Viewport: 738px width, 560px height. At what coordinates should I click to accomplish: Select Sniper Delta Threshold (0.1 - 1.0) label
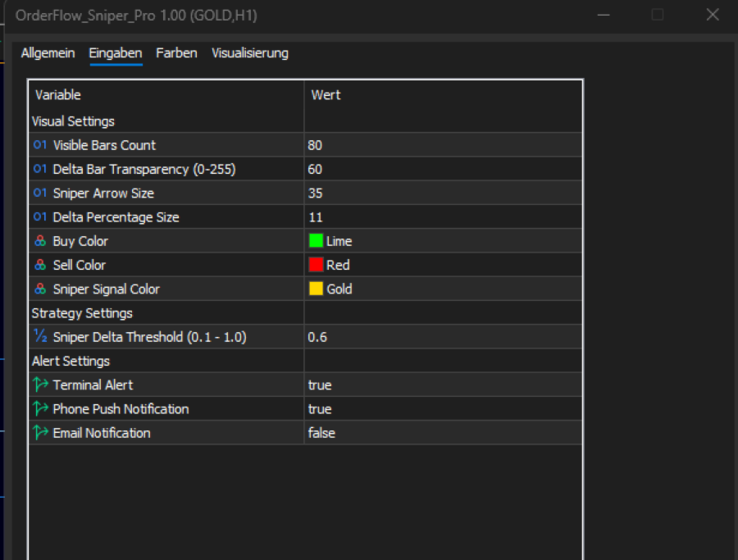click(150, 337)
